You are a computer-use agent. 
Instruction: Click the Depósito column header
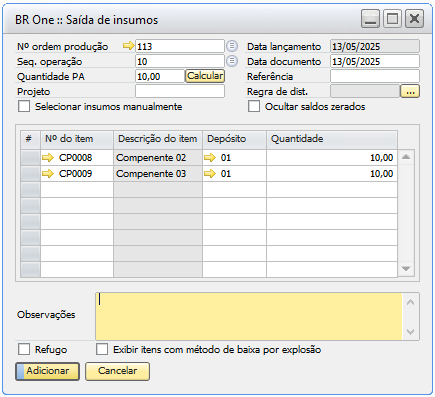click(235, 139)
